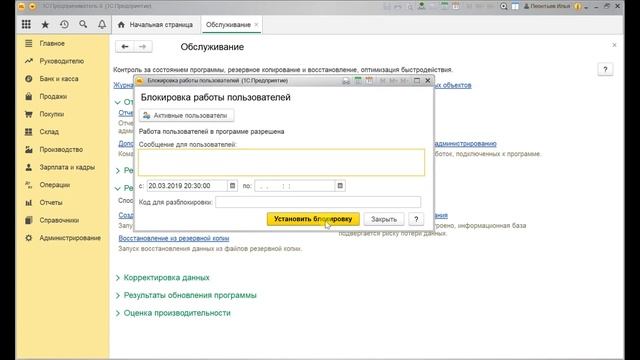640x360 pixels.
Task: Close the Блокировка работы пользователей dialog
Action: 428,81
